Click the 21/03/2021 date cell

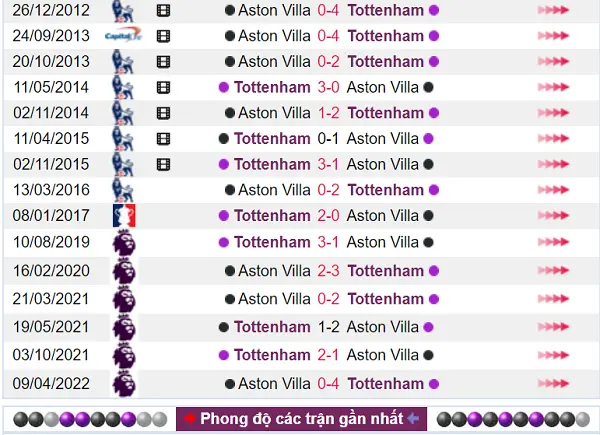51,299
